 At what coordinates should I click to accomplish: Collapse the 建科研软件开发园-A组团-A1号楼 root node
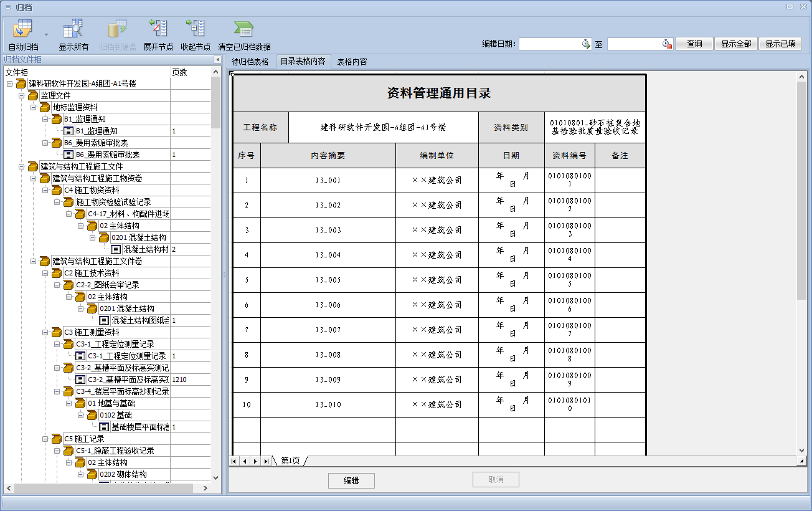point(9,84)
